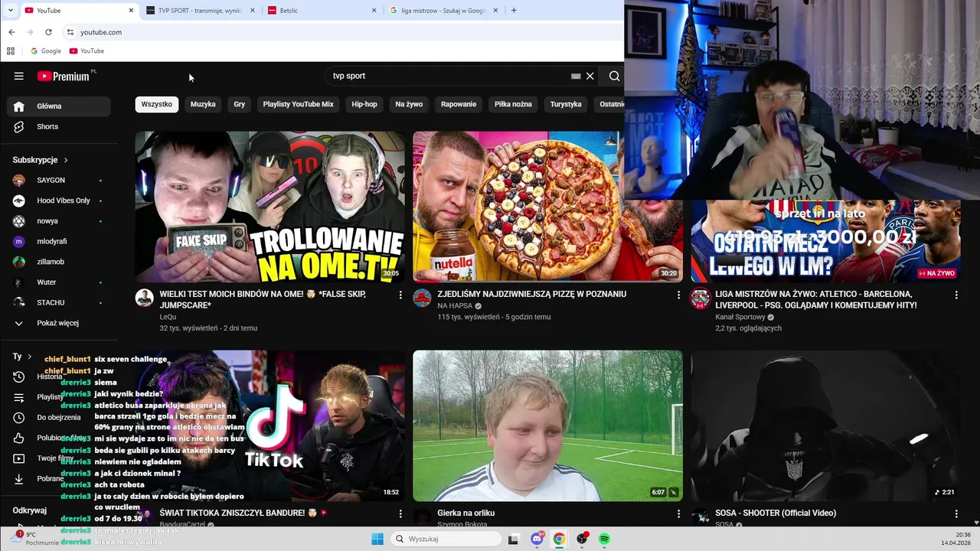Open the SAYGON channel avatar
Screen dimensions: 980x551
tap(19, 180)
